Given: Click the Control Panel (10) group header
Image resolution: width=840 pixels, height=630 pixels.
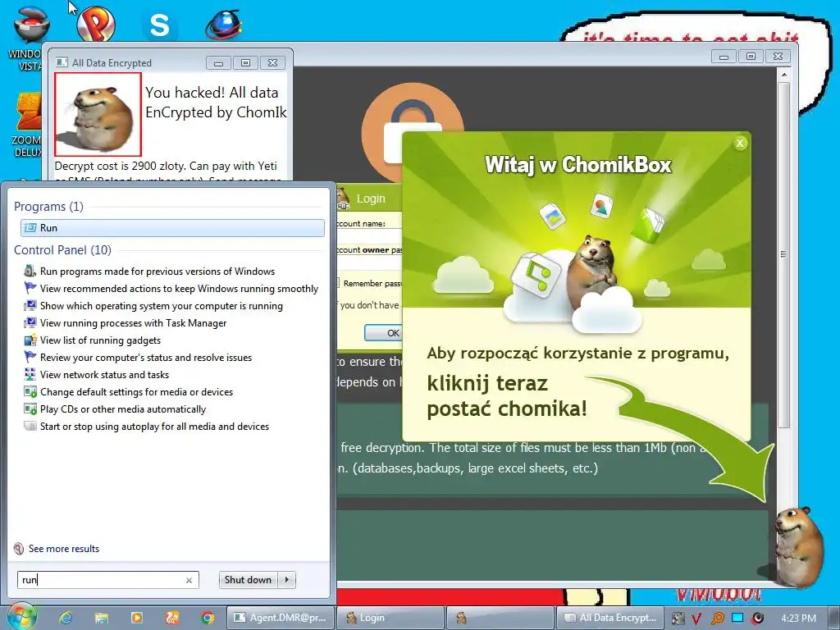Looking at the screenshot, I should click(x=62, y=249).
